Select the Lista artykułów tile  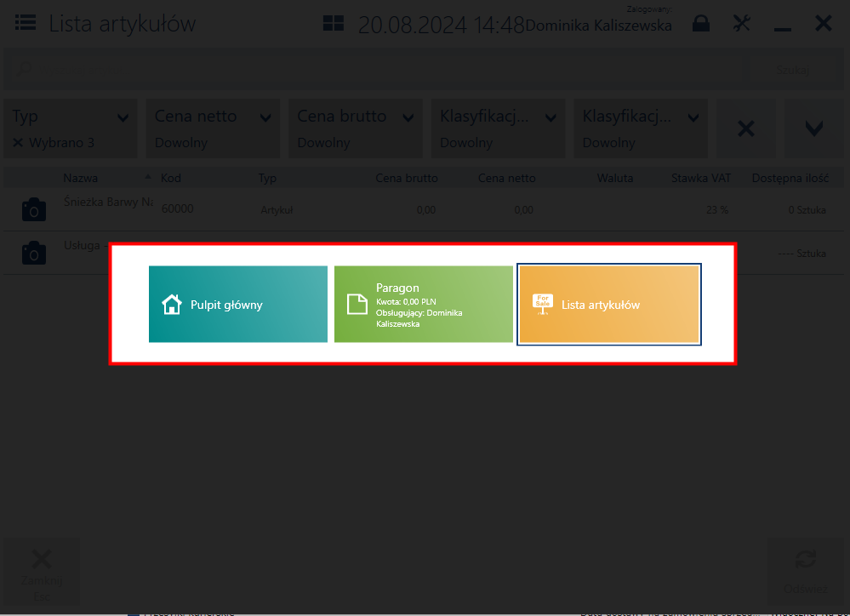coord(609,305)
